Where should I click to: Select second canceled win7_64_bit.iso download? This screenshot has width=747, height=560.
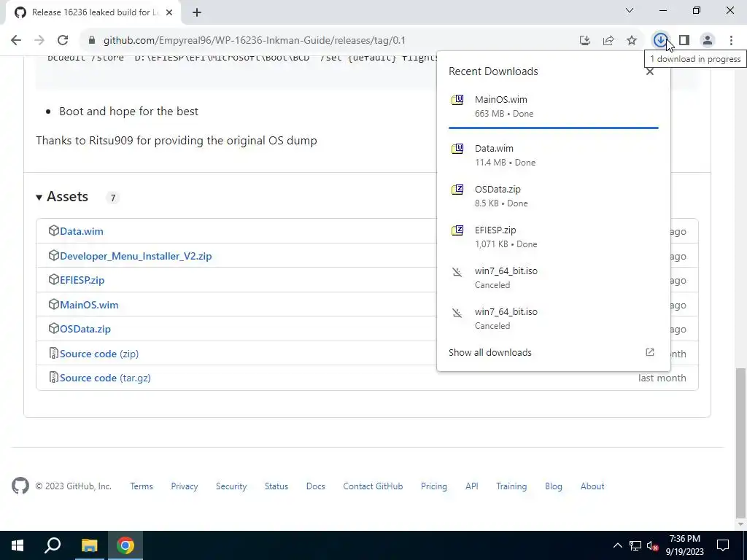pyautogui.click(x=553, y=319)
